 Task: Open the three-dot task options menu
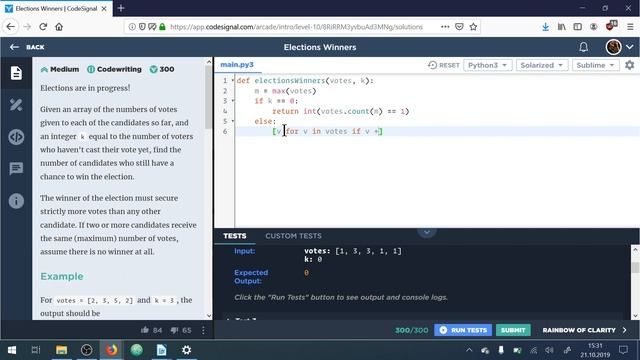pos(203,330)
